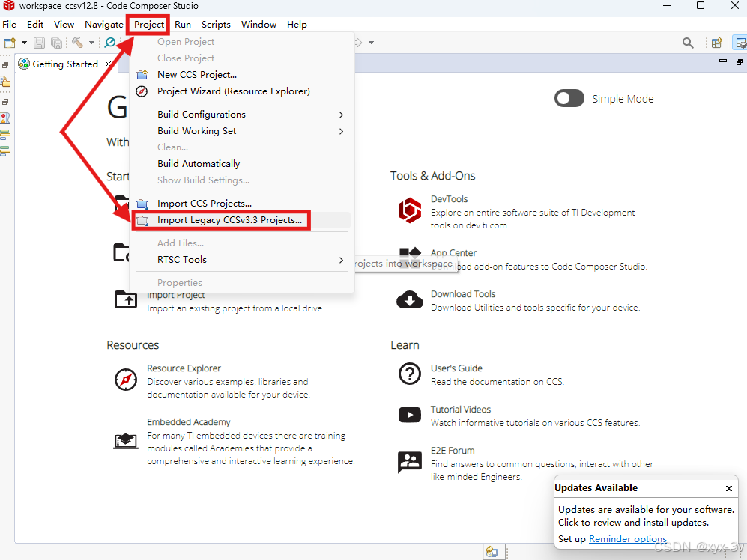Click the Reminder options link
The height and width of the screenshot is (560, 747).
tap(628, 538)
